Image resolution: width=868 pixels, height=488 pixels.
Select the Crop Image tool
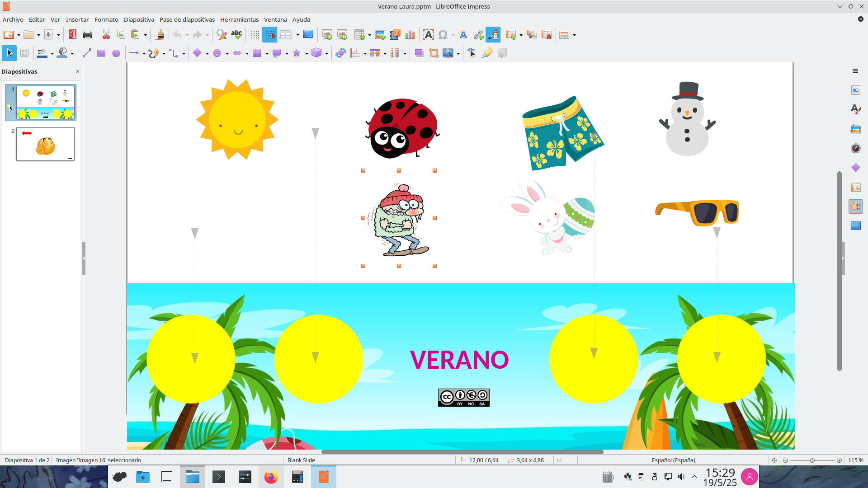pos(434,53)
